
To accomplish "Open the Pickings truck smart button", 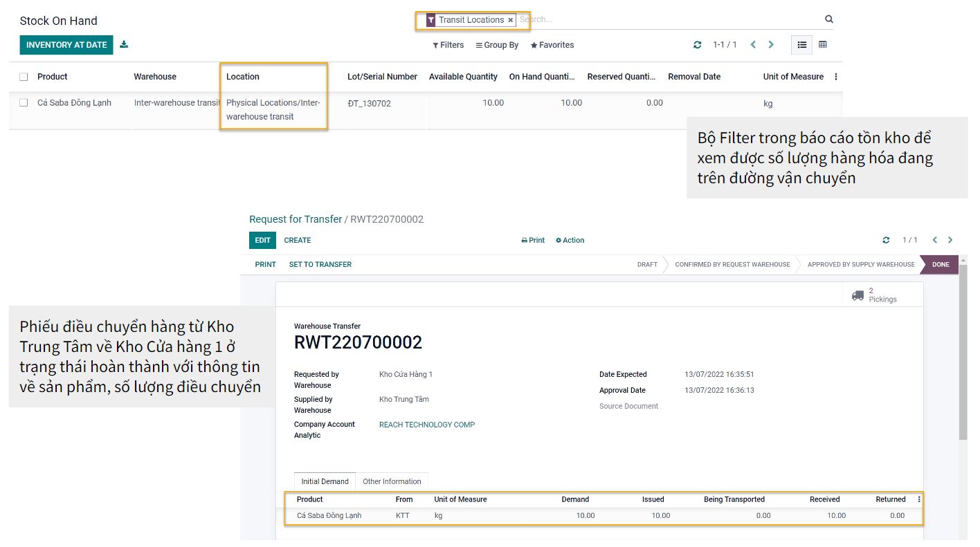I will (x=873, y=295).
